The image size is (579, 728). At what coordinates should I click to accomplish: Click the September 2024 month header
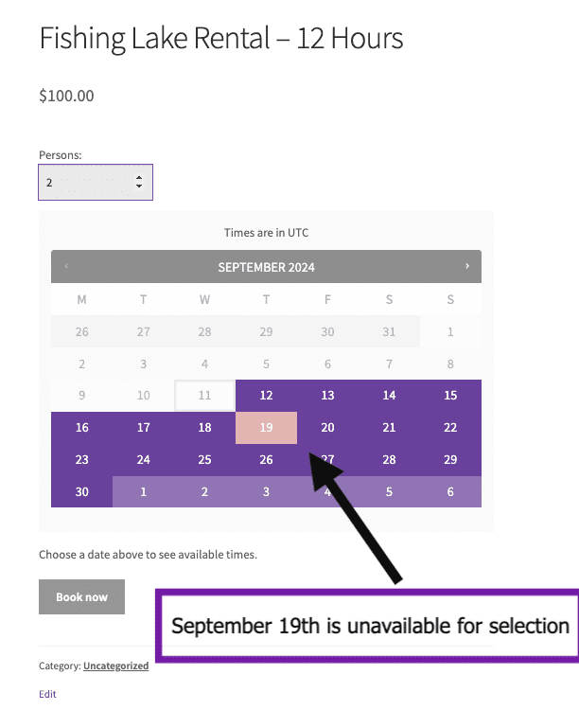(x=266, y=267)
